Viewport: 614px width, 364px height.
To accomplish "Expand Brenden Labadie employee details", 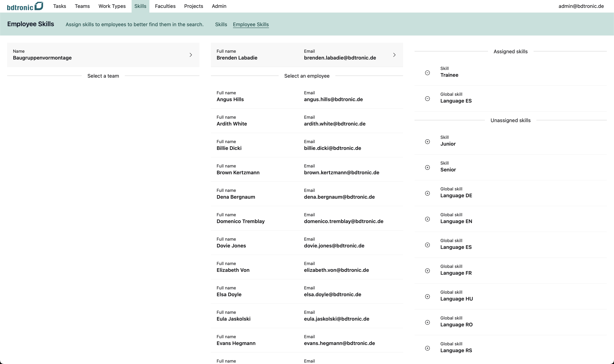I will (x=394, y=55).
